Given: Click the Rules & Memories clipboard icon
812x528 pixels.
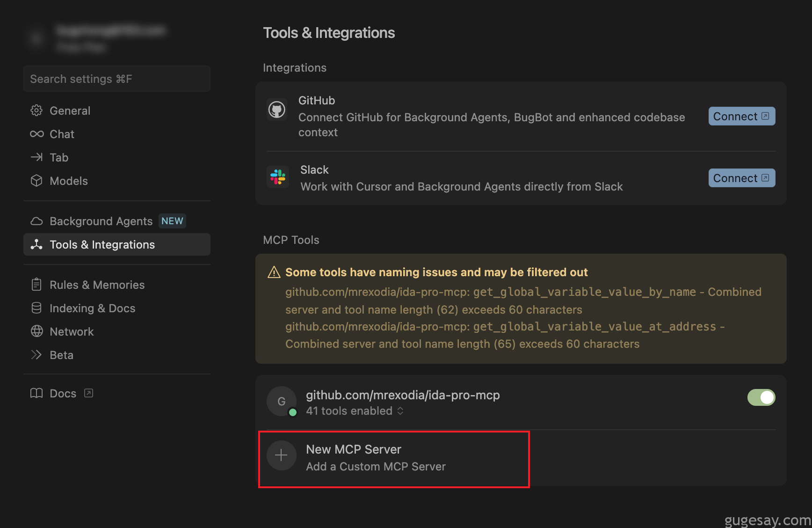Looking at the screenshot, I should point(36,285).
